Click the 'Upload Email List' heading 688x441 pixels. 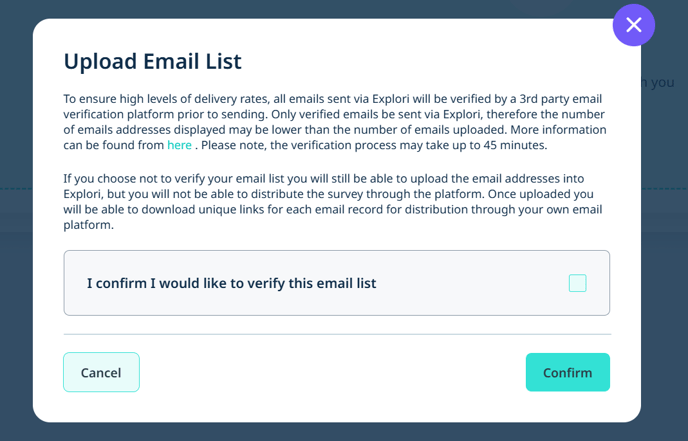coord(152,61)
